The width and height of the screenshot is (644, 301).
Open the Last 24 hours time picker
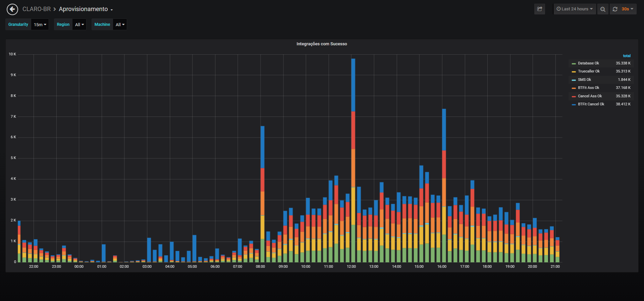tap(575, 9)
